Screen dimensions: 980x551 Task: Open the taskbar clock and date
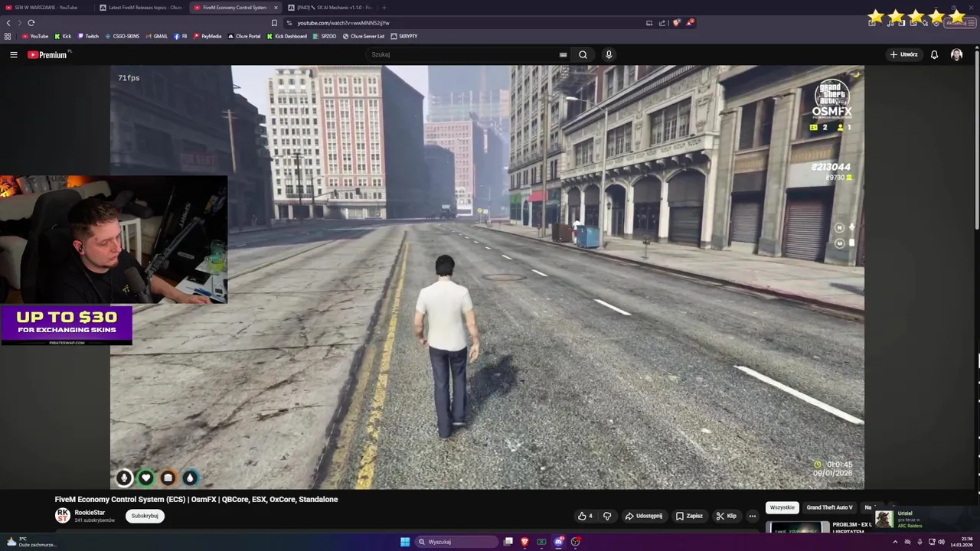coord(962,542)
